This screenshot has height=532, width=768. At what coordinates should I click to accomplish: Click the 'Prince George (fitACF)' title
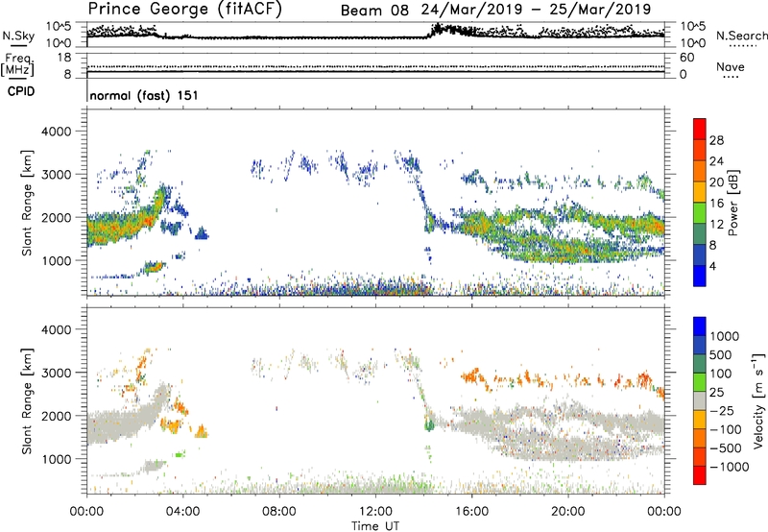(185, 10)
